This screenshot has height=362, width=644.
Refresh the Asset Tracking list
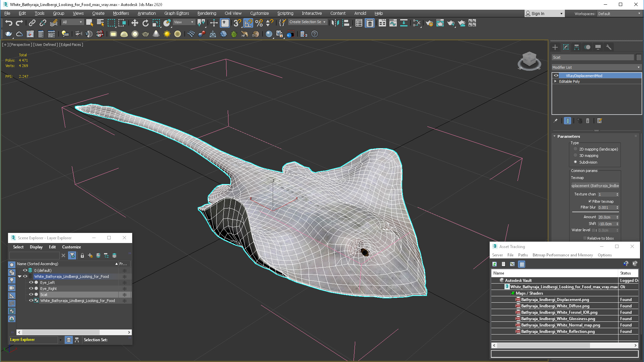pyautogui.click(x=494, y=264)
